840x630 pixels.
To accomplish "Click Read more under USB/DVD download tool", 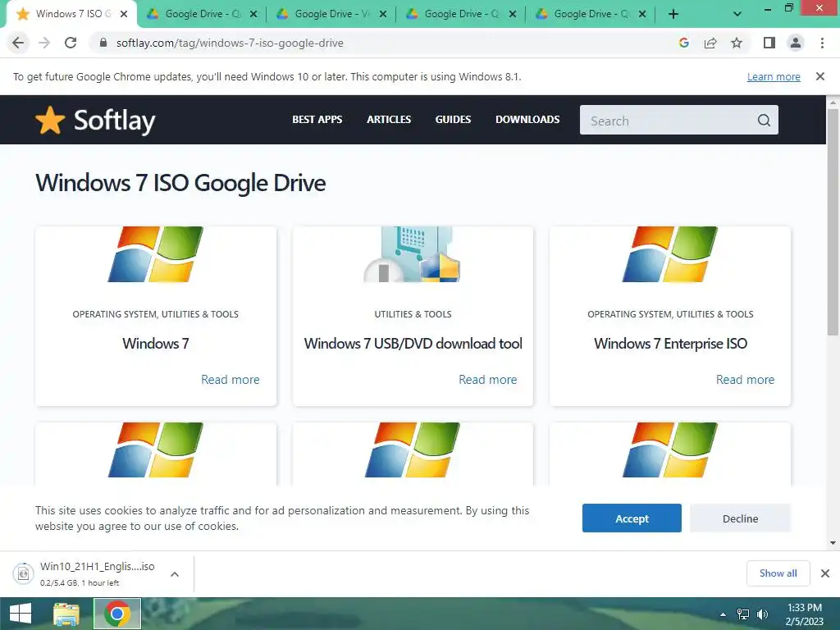I will (x=488, y=379).
